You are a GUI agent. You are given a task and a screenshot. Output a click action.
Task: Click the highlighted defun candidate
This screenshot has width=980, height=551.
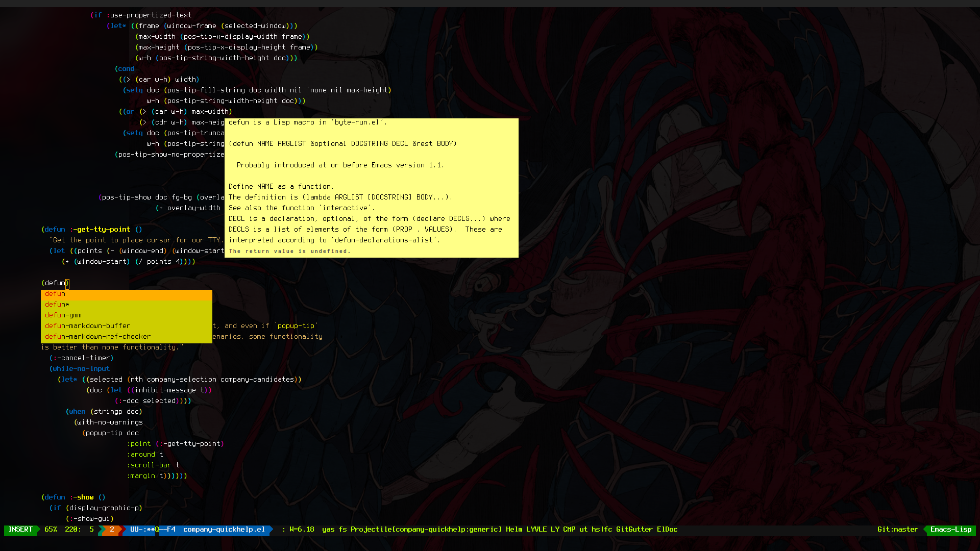55,294
